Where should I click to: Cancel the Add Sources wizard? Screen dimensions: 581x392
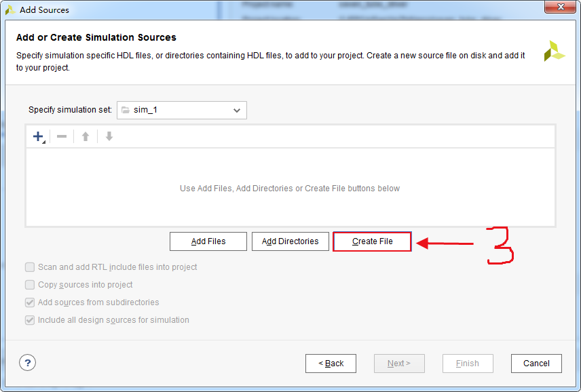(x=536, y=364)
